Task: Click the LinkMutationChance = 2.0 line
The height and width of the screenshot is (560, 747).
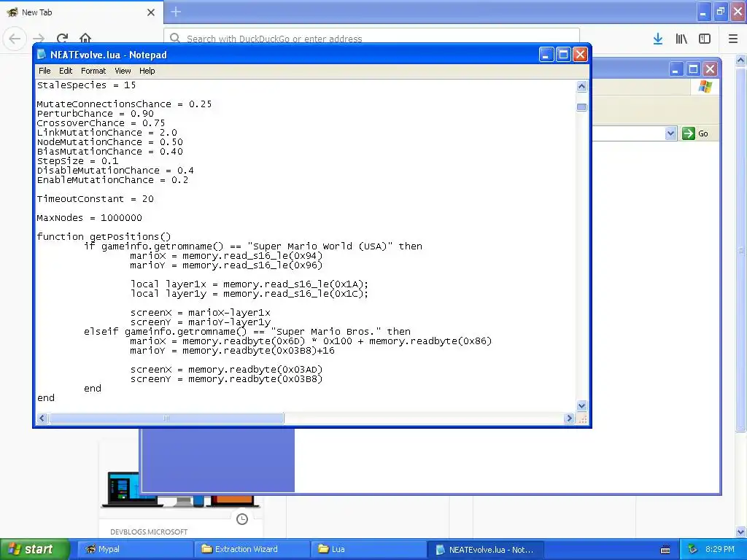Action: [x=107, y=133]
